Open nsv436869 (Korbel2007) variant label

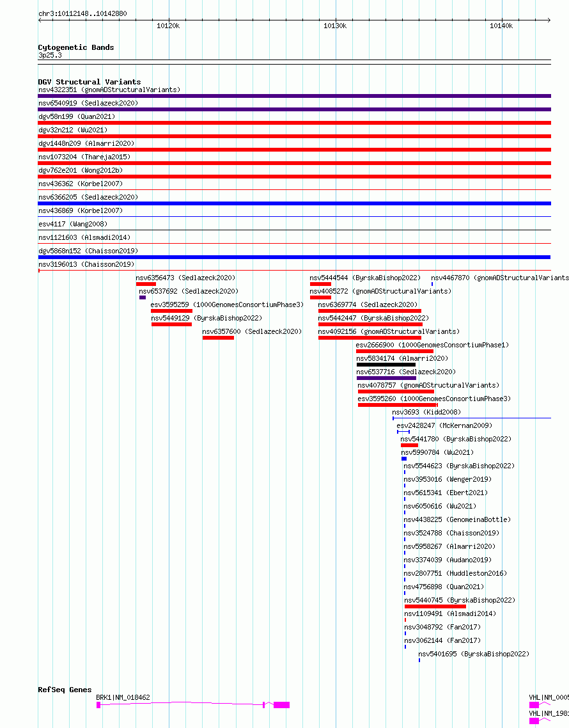81,210
